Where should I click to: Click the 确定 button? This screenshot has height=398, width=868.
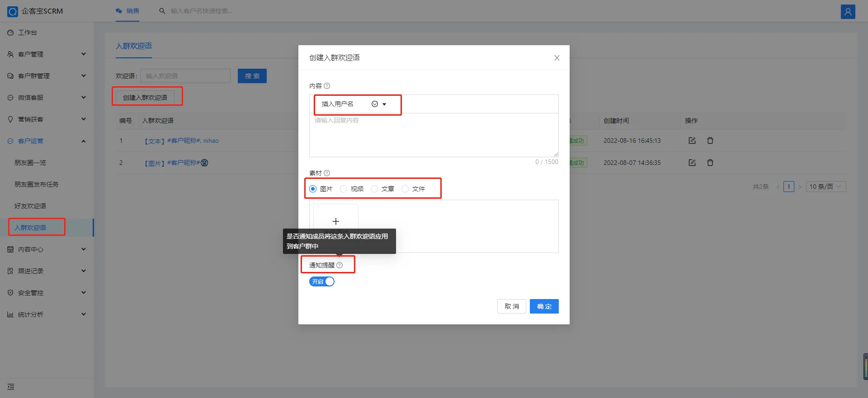544,306
